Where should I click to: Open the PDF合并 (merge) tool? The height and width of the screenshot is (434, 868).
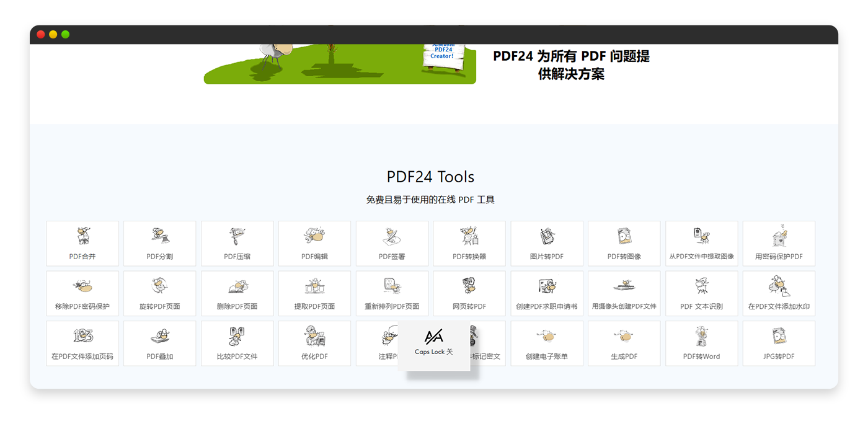82,244
